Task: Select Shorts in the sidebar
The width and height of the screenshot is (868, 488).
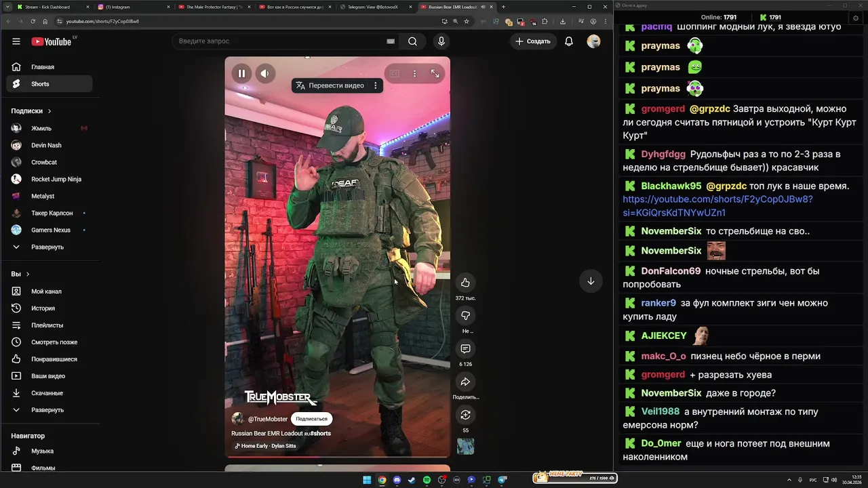Action: 49,84
